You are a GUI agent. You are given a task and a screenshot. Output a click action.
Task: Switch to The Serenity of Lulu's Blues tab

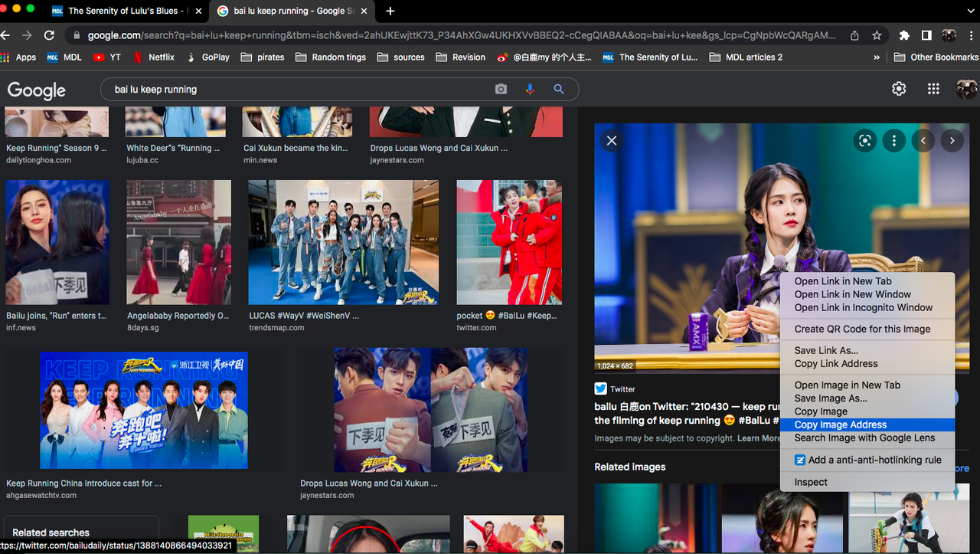point(120,11)
